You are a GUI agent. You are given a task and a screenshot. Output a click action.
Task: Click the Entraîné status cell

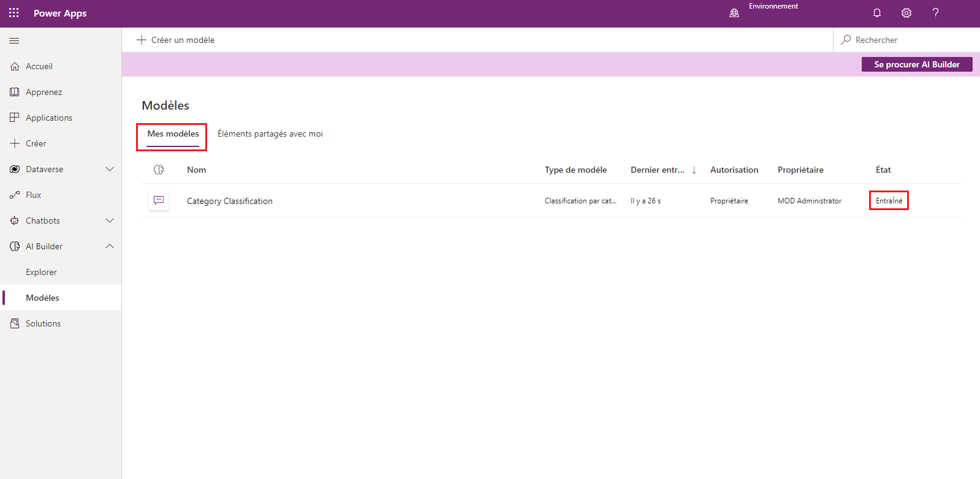[x=889, y=201]
